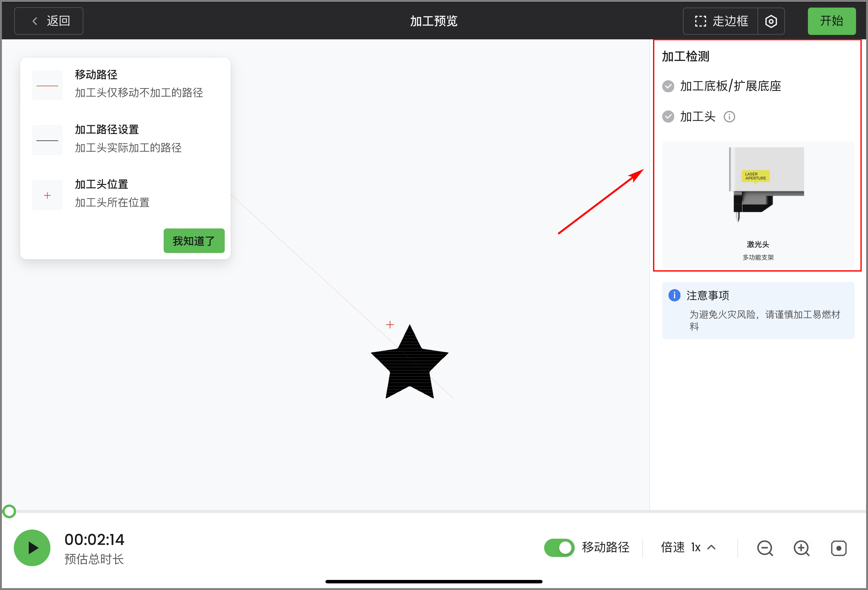Click the 加工头位置 legend plus icon
The height and width of the screenshot is (590, 868).
[x=48, y=195]
